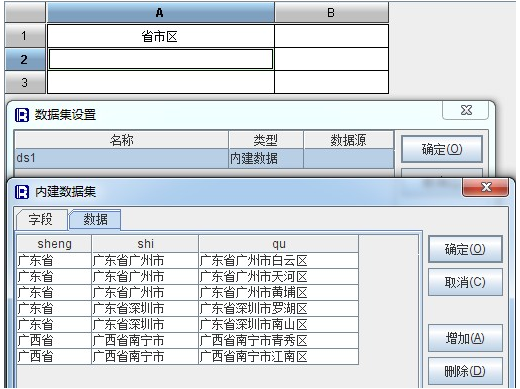Select row header 3
This screenshot has width=520, height=389.
coord(24,82)
